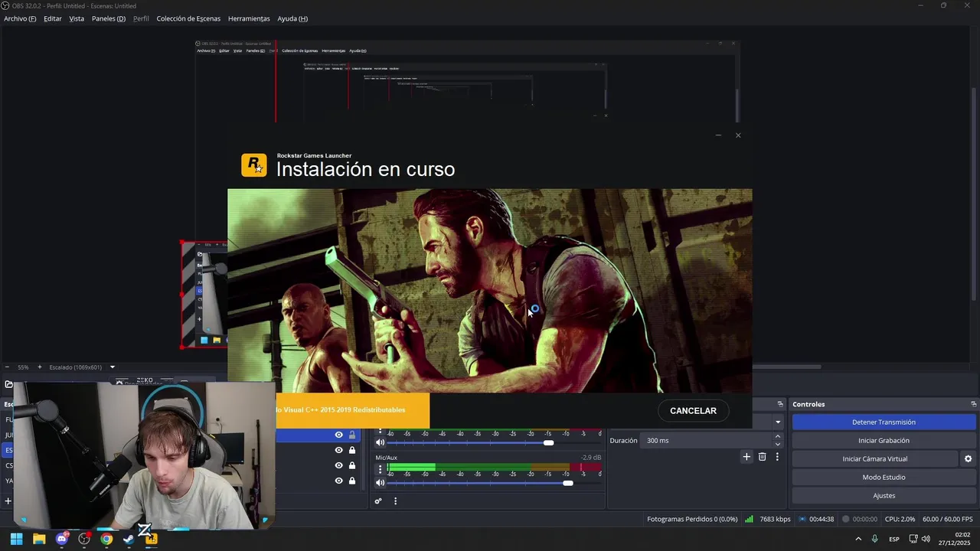
Task: Toggle visibility of second source row
Action: pyautogui.click(x=338, y=450)
